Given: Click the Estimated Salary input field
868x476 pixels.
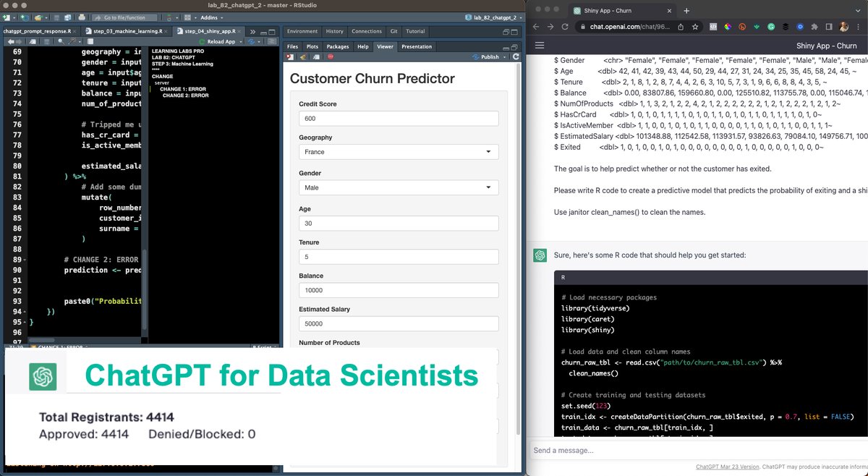Looking at the screenshot, I should point(399,323).
